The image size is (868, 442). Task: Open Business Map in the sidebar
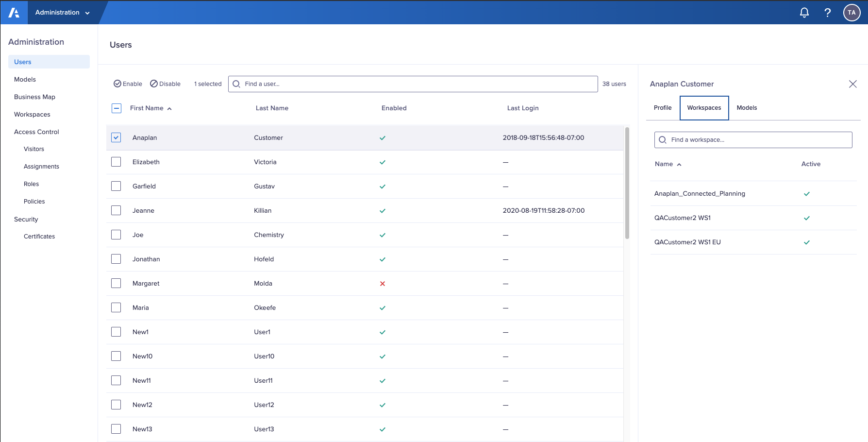click(34, 97)
